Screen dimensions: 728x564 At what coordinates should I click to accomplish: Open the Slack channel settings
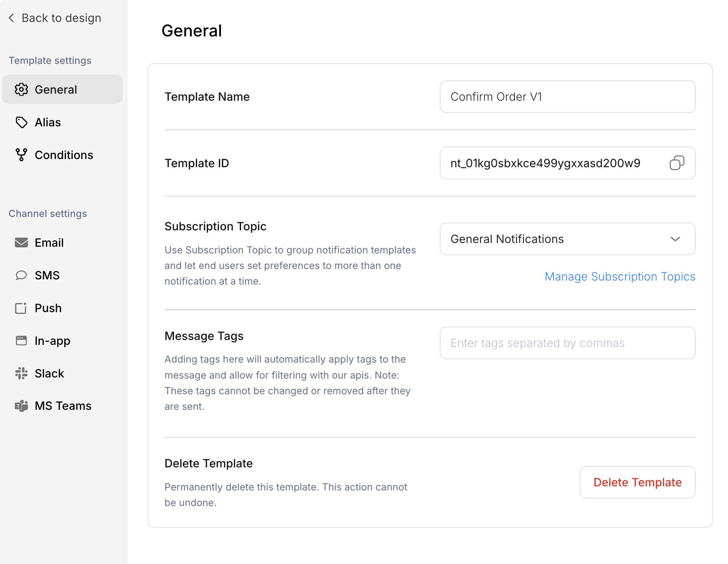49,373
